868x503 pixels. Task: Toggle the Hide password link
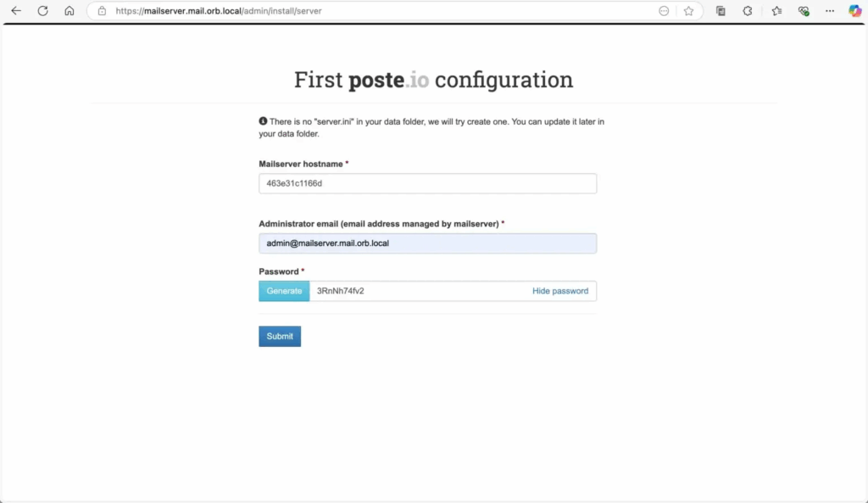point(559,291)
